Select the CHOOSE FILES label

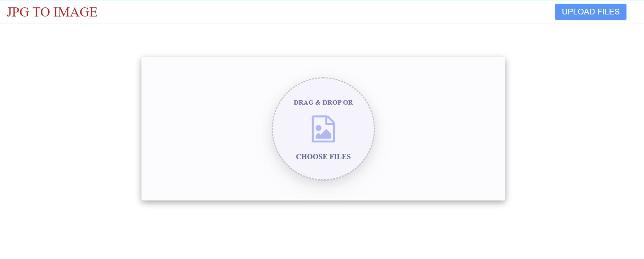323,157
